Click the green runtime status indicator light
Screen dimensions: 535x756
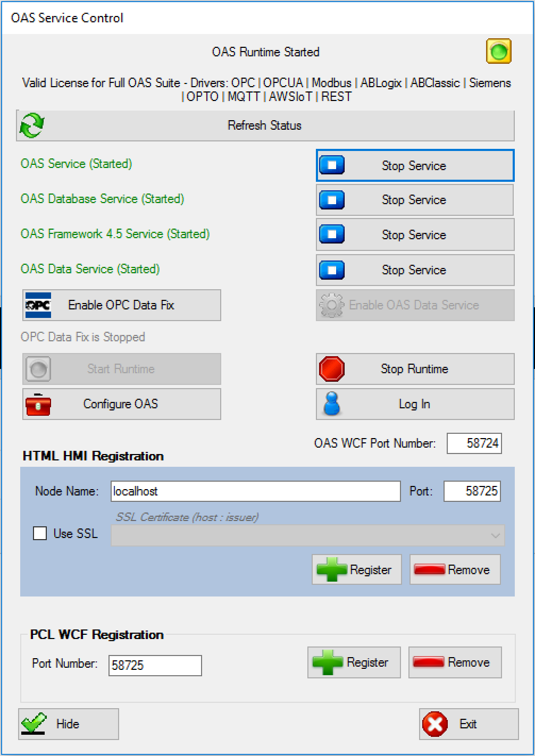tap(498, 52)
